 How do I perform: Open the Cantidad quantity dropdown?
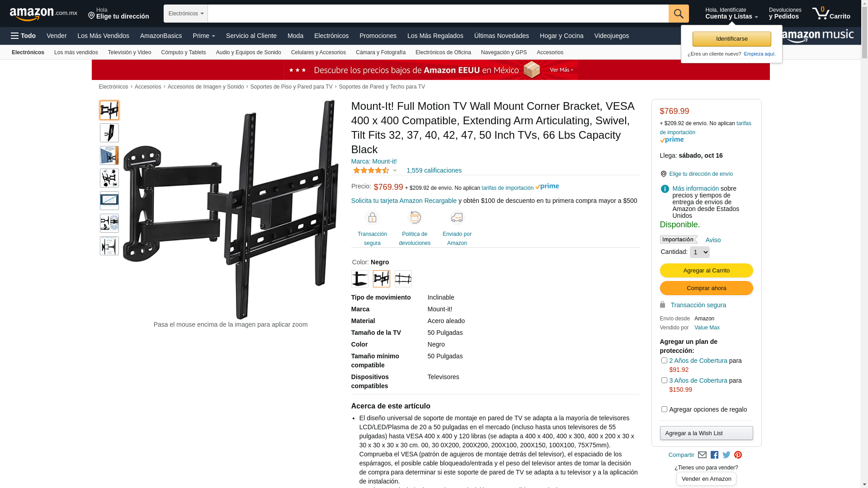pos(699,252)
